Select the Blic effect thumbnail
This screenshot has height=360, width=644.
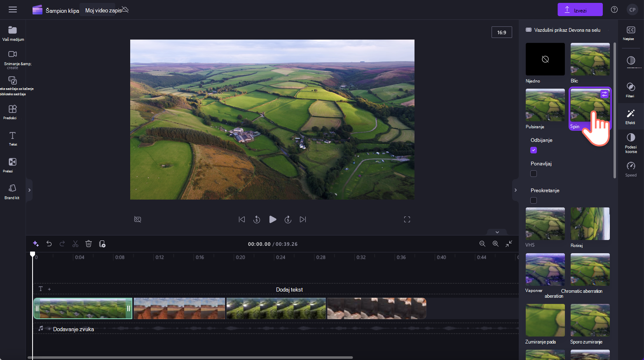[x=590, y=59]
